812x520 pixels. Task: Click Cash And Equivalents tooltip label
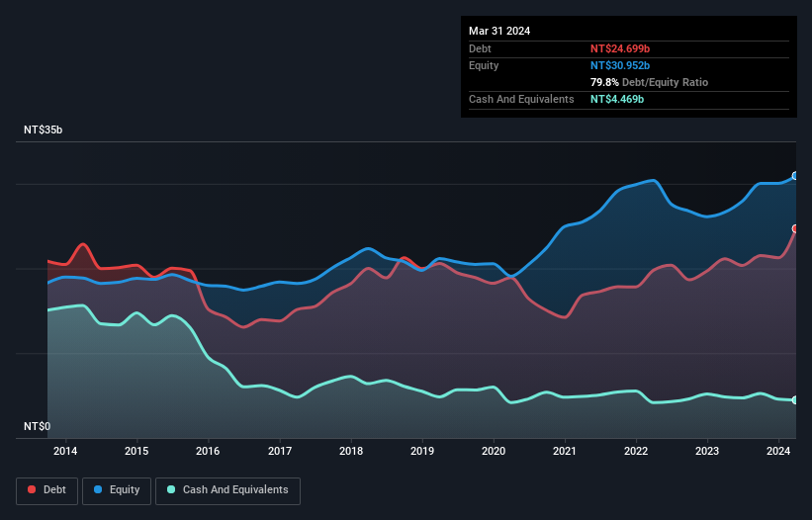[x=521, y=99]
